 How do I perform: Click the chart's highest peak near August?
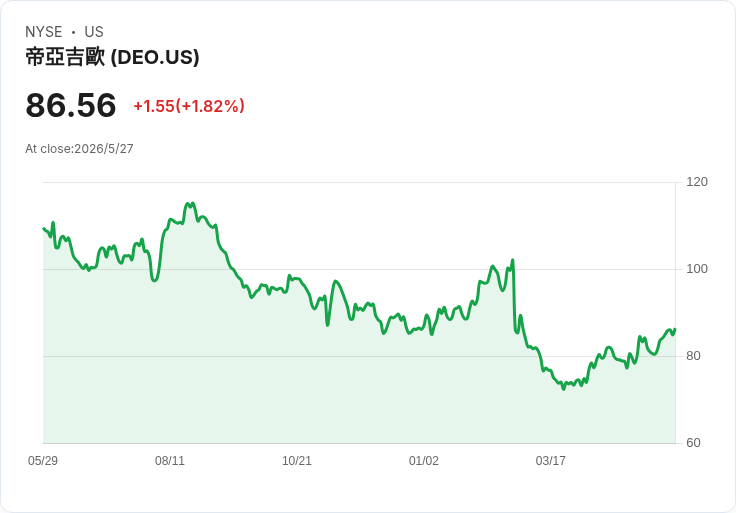[190, 204]
